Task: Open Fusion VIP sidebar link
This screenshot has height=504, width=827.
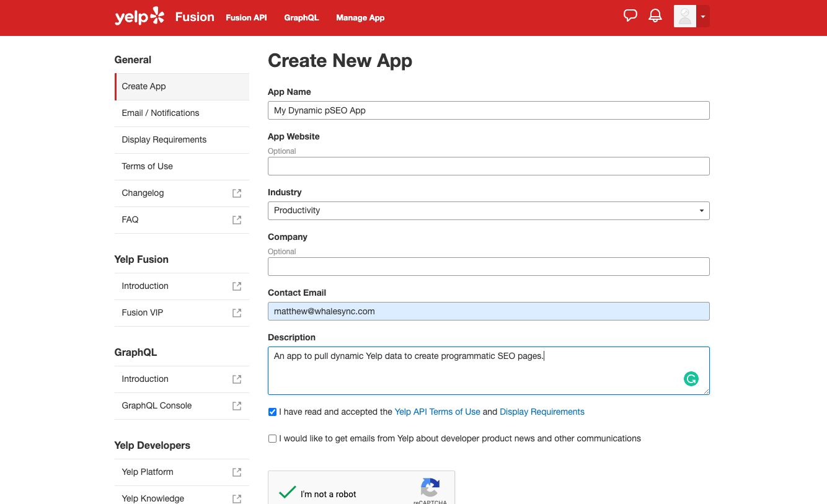Action: [182, 312]
